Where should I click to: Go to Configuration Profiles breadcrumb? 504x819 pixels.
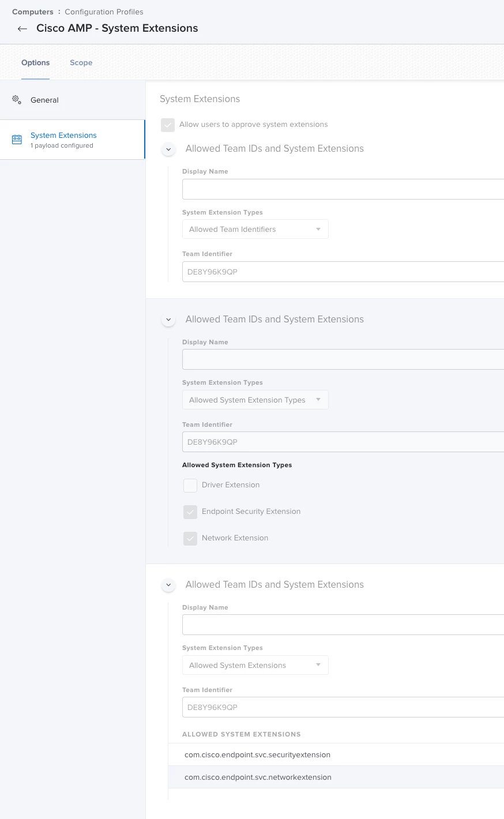point(104,12)
